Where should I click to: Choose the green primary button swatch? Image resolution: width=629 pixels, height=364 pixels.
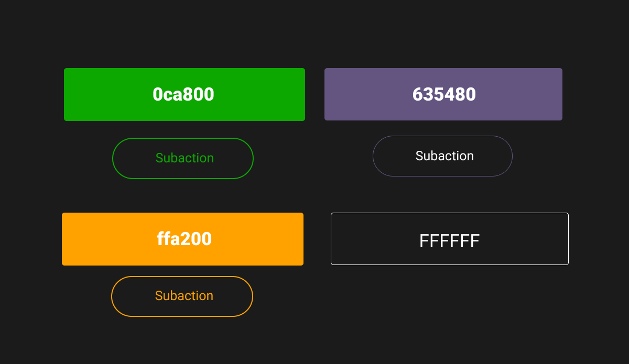click(x=185, y=94)
